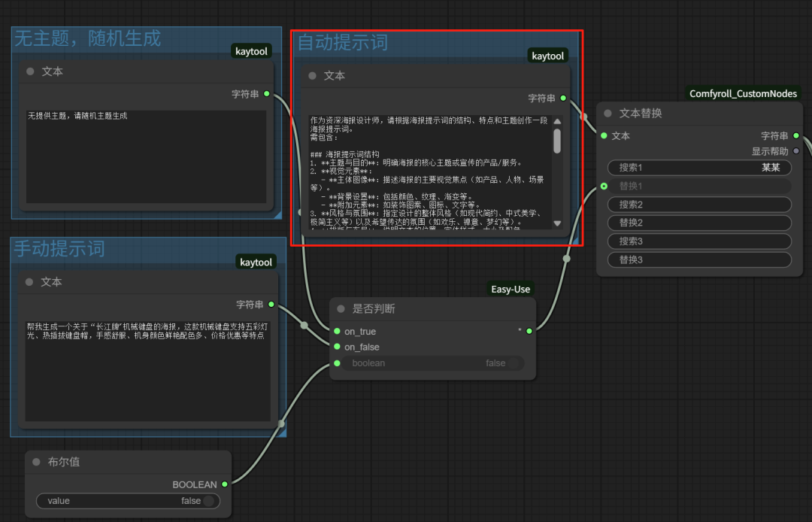Click the on_false input connector
The height and width of the screenshot is (522, 812).
coord(337,347)
